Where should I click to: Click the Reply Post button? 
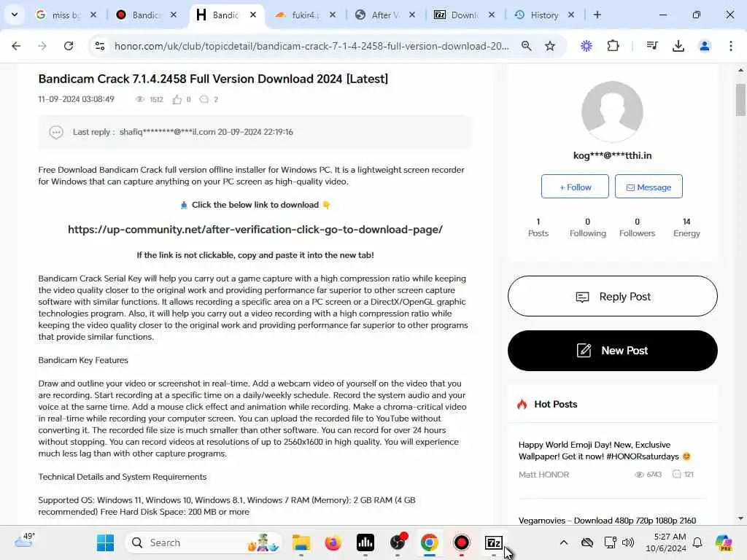tap(613, 296)
